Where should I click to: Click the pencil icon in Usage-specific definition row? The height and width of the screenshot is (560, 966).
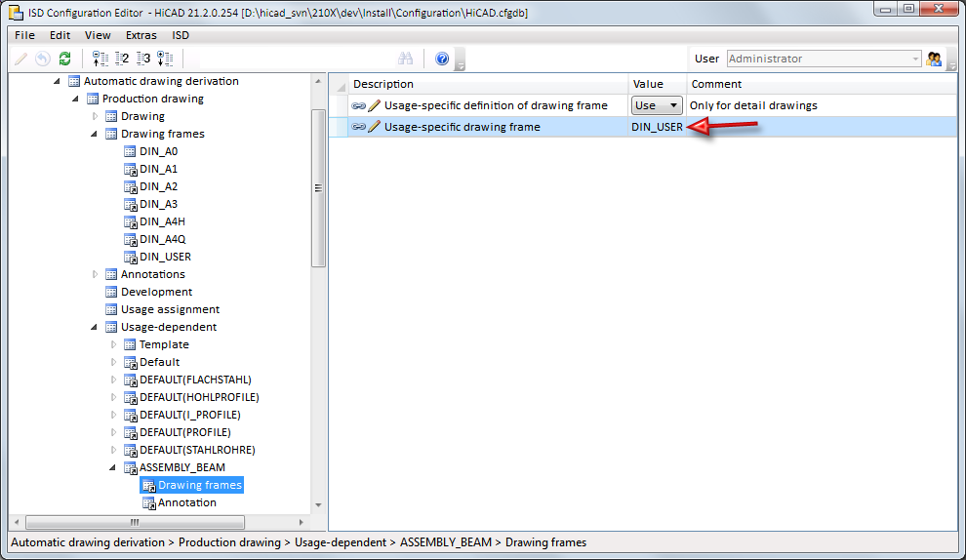[x=374, y=106]
